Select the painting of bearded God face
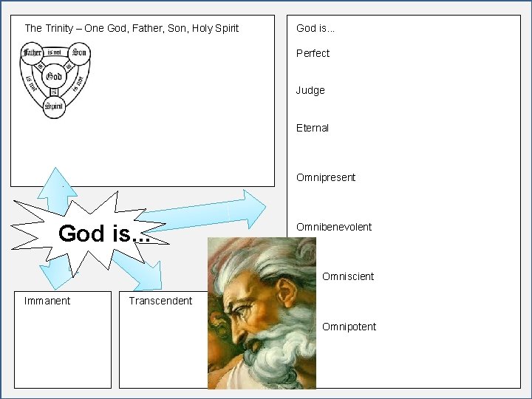Screen dimensions: 532x399 262,313
